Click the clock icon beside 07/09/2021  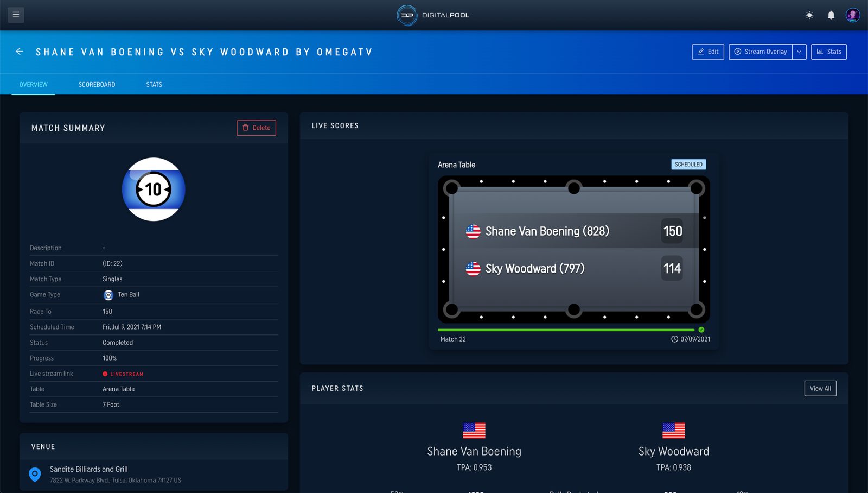[675, 339]
